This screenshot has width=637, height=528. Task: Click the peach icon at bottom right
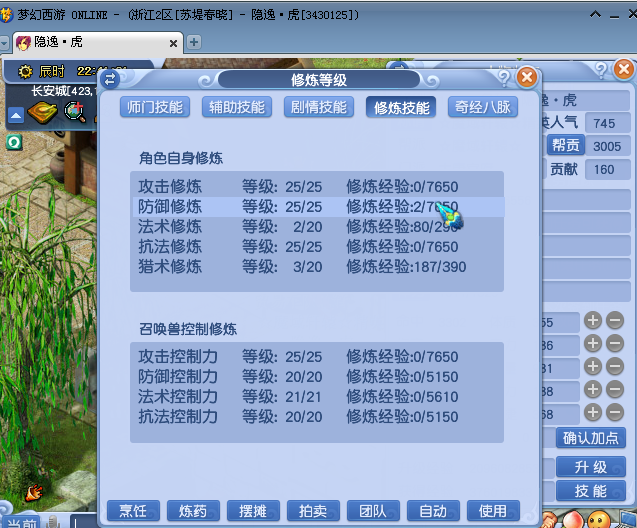[x=573, y=519]
